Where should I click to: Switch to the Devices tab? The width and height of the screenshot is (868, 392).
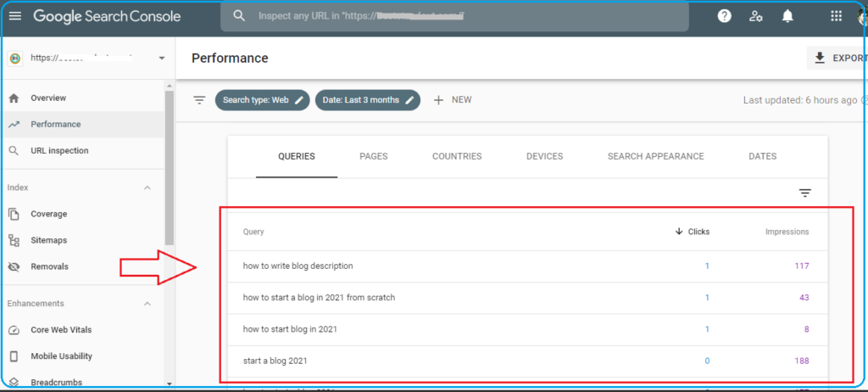pos(545,156)
